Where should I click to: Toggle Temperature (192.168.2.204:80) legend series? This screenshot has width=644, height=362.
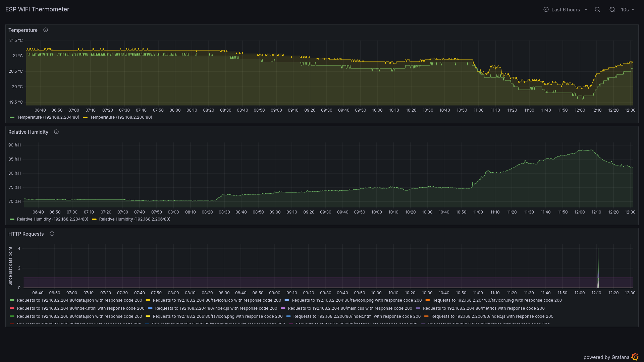[48, 117]
